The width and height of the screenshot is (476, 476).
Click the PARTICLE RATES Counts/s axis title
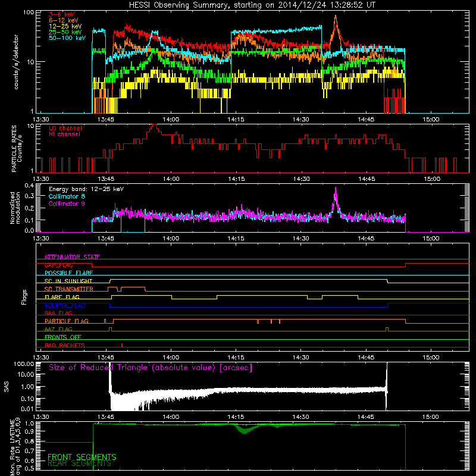pyautogui.click(x=17, y=149)
